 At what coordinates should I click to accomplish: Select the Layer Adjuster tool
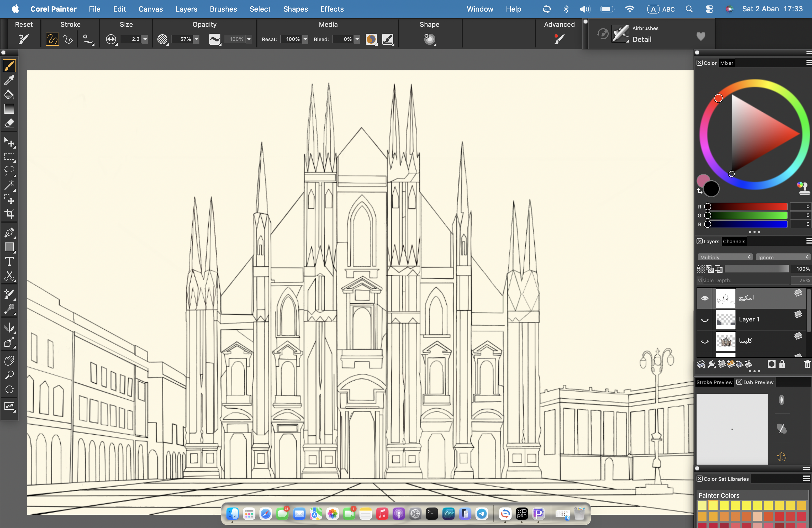tap(10, 142)
